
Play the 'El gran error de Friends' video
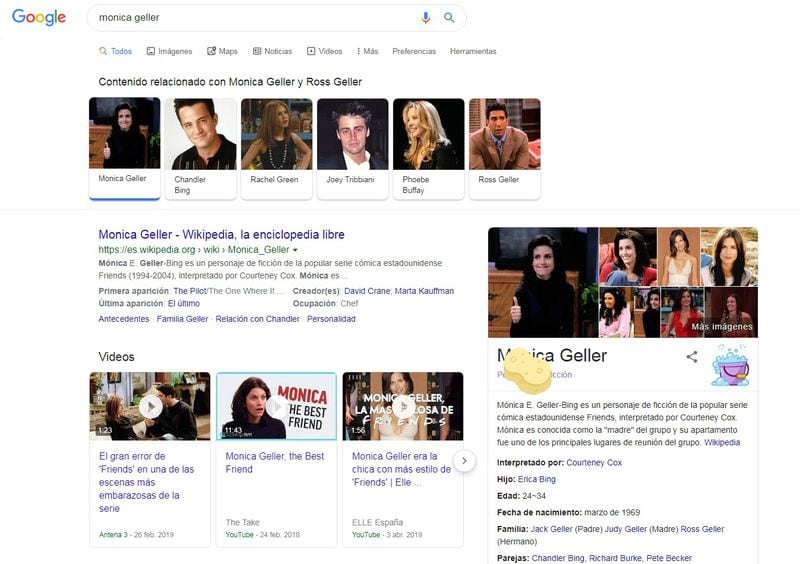(x=150, y=406)
